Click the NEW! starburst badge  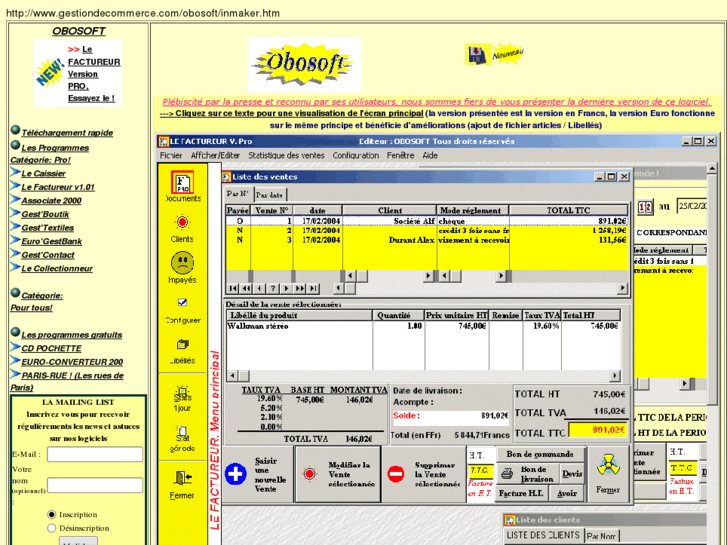pyautogui.click(x=50, y=72)
